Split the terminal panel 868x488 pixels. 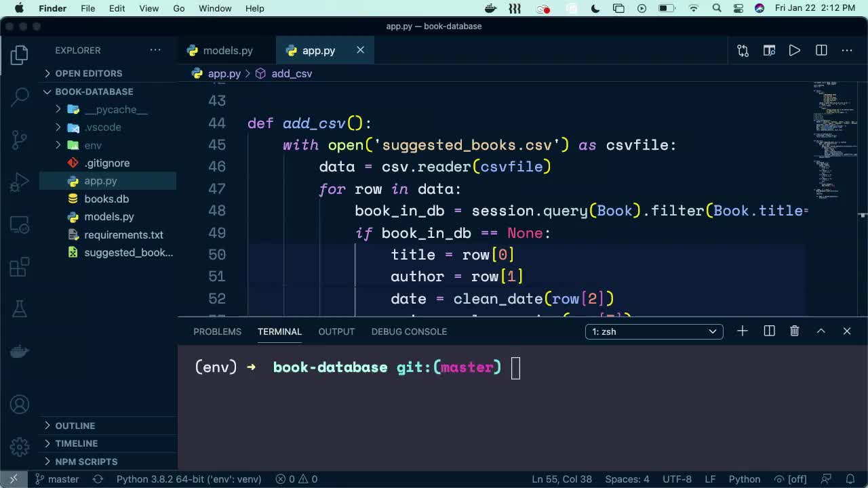click(769, 331)
